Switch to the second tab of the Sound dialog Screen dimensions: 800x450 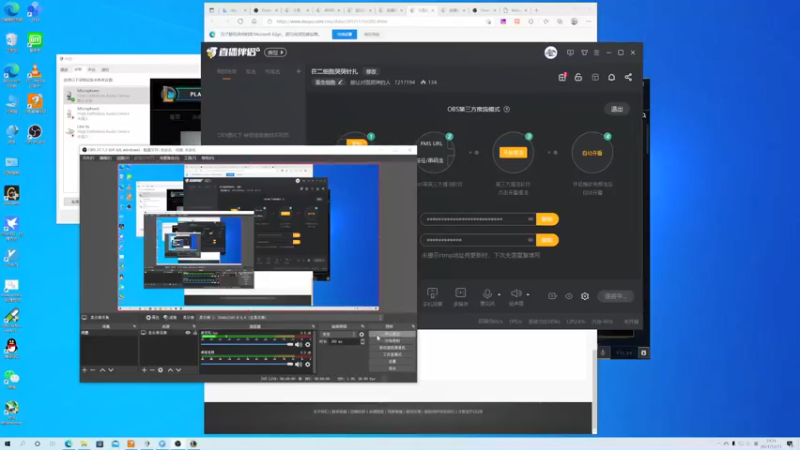point(78,69)
